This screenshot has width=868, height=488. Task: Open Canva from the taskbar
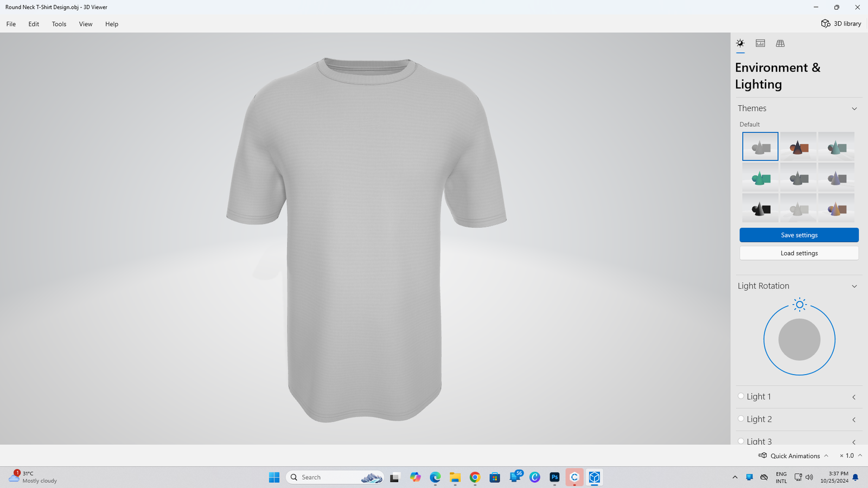(535, 477)
